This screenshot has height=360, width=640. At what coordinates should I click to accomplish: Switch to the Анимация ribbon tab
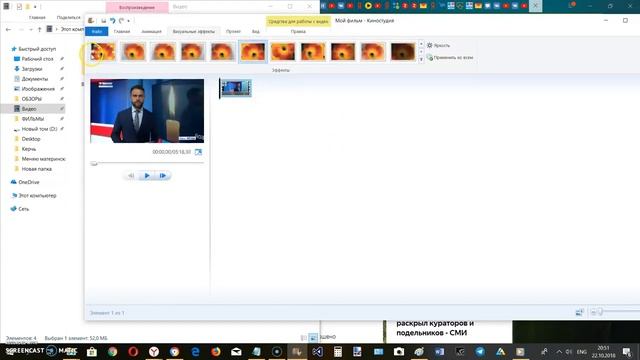pos(151,31)
